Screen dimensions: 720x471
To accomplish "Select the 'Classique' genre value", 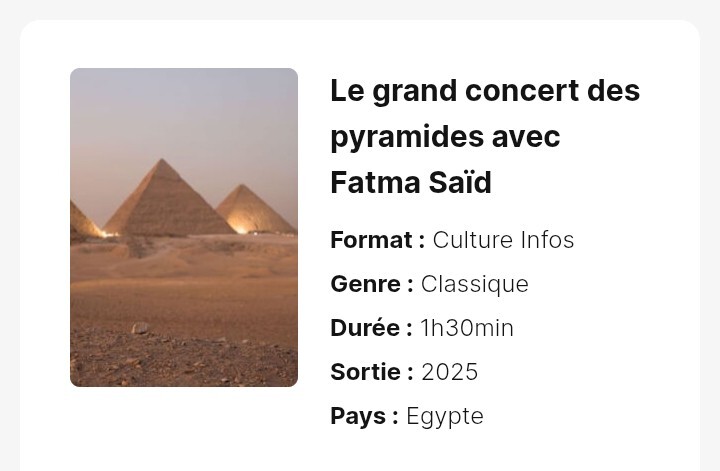I will coord(475,284).
